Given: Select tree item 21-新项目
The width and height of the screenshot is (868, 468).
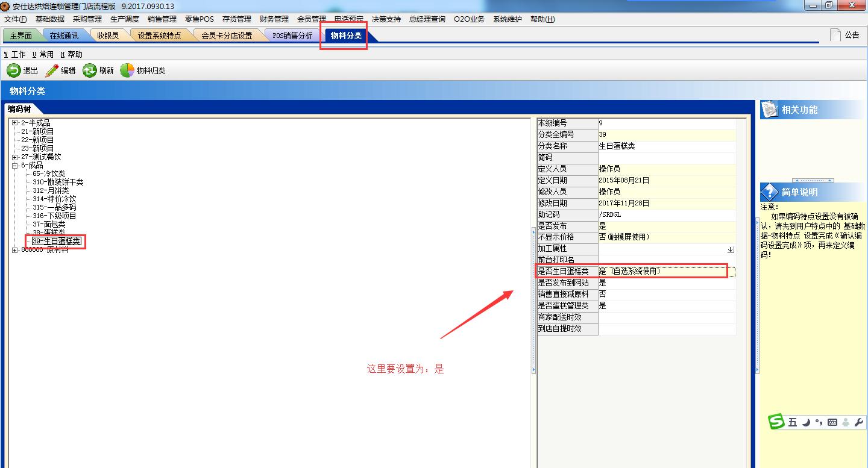Looking at the screenshot, I should tap(37, 131).
